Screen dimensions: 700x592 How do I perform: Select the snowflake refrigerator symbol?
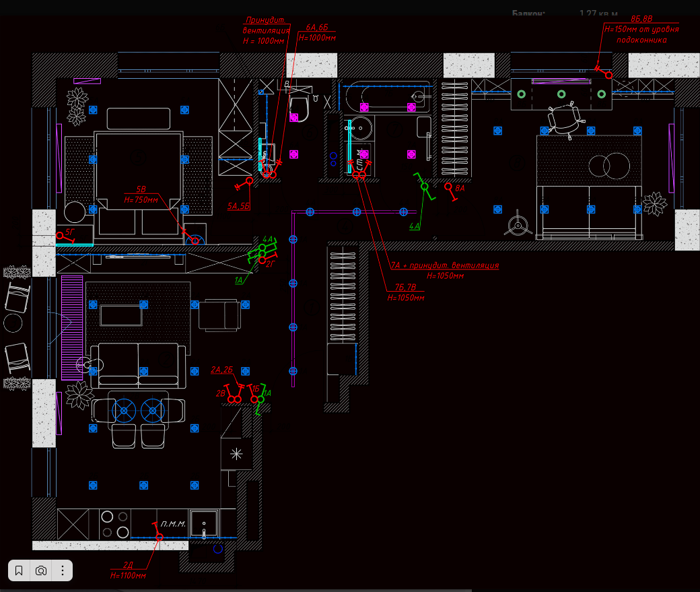236,455
